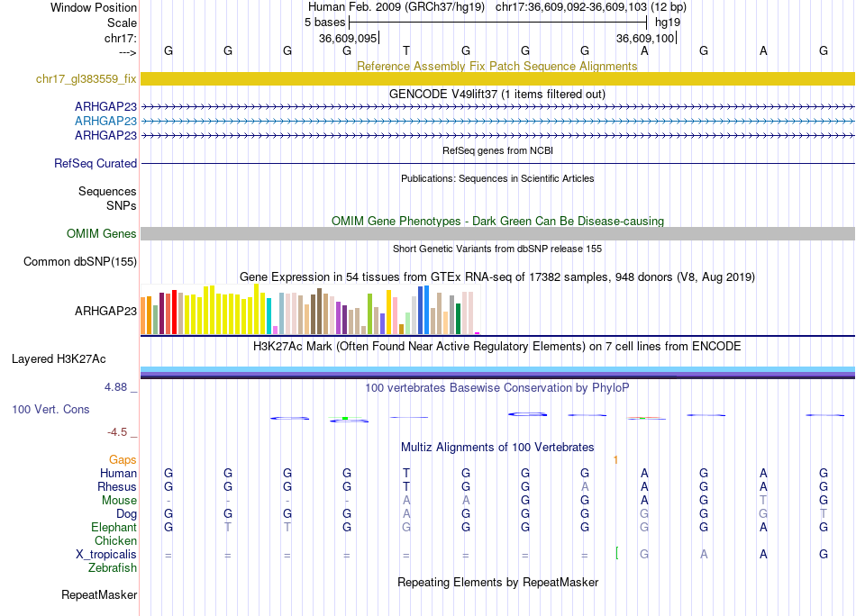
Task: Click the 36,609,100 position marker
Action: [x=645, y=38]
